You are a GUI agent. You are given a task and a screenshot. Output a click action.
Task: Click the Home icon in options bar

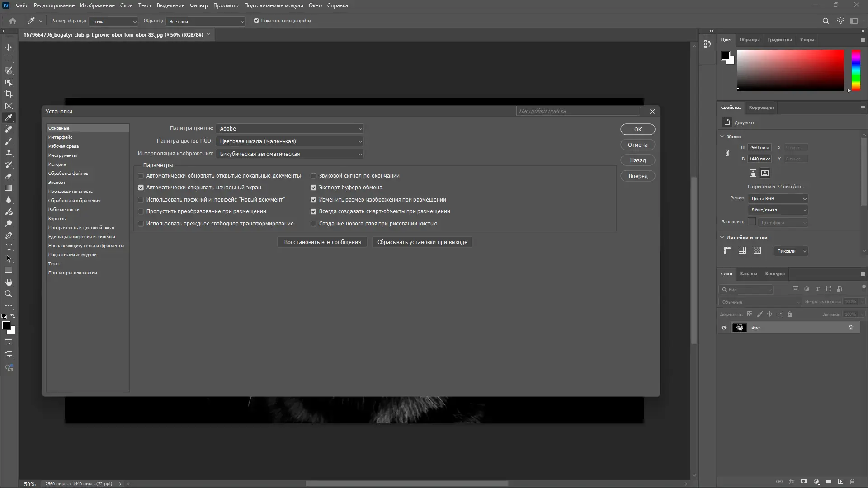pos(13,21)
